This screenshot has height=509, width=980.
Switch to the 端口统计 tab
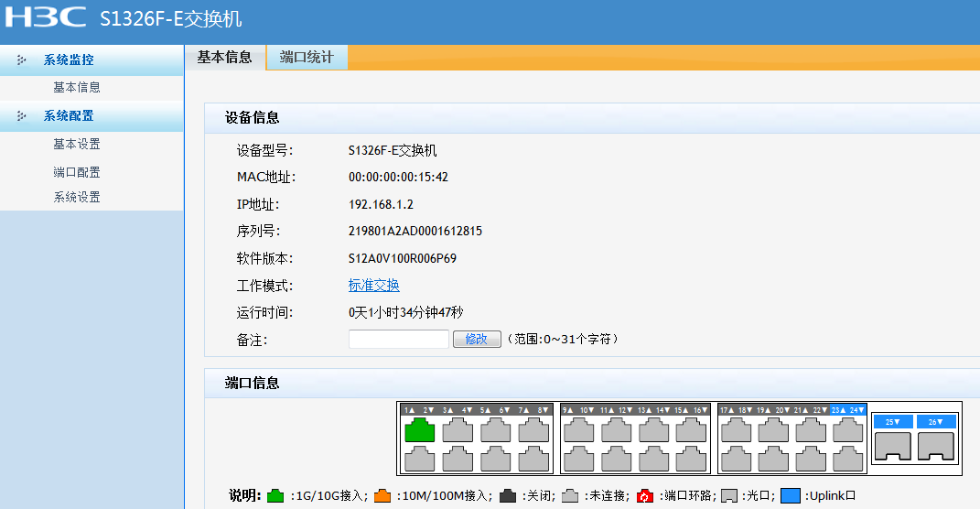pyautogui.click(x=307, y=58)
